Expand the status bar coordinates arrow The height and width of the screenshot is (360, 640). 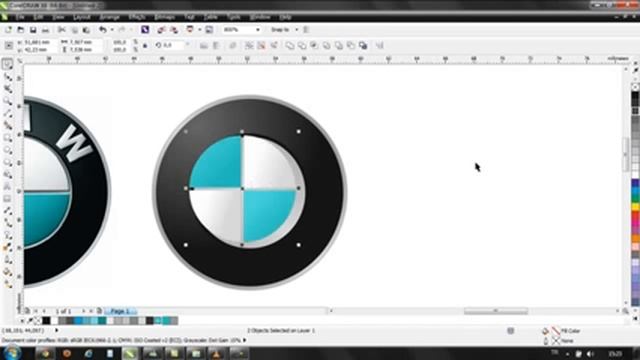point(57,330)
